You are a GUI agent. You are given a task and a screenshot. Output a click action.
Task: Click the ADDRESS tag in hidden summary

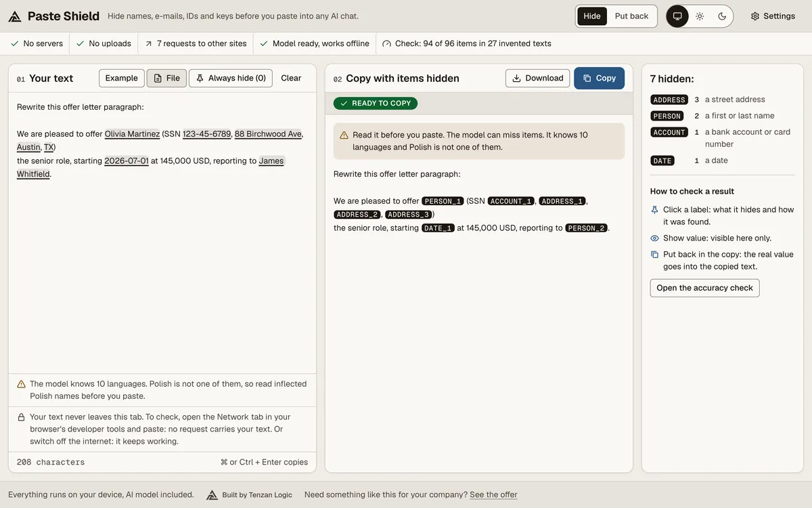click(669, 100)
